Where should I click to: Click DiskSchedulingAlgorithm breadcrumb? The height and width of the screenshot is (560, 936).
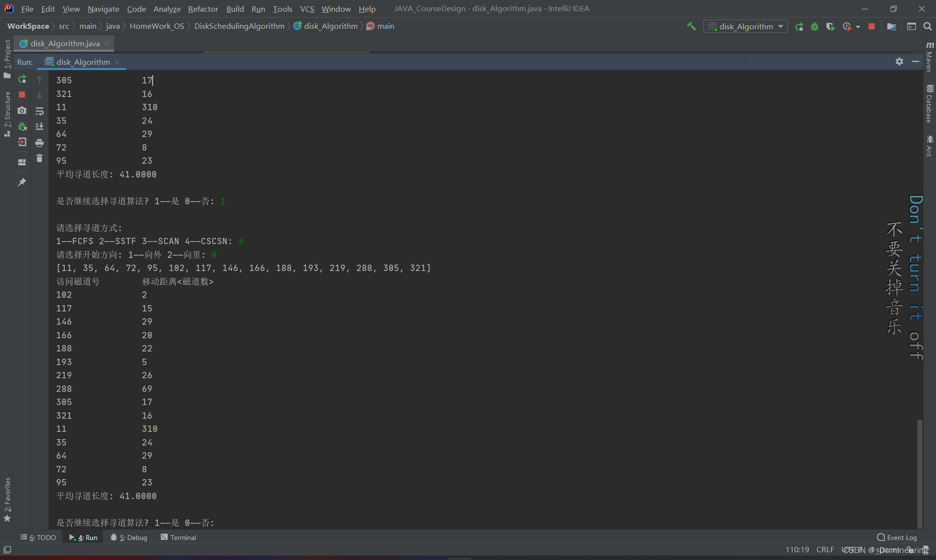pyautogui.click(x=239, y=26)
